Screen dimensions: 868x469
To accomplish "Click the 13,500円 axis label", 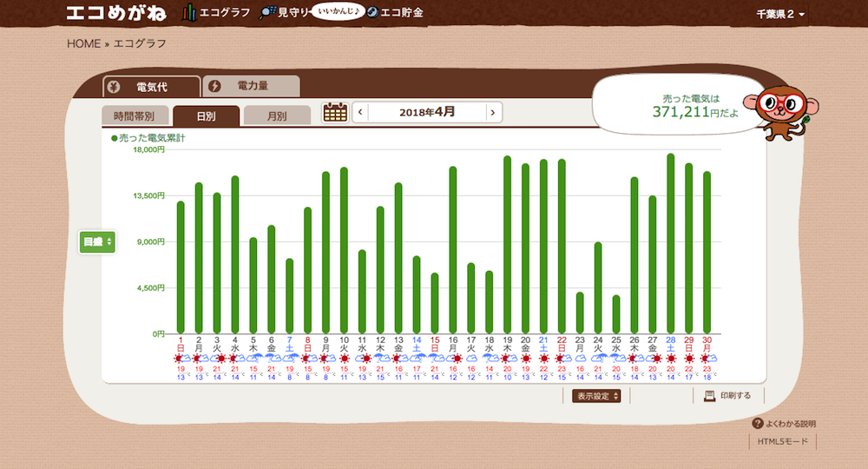I will pos(149,195).
